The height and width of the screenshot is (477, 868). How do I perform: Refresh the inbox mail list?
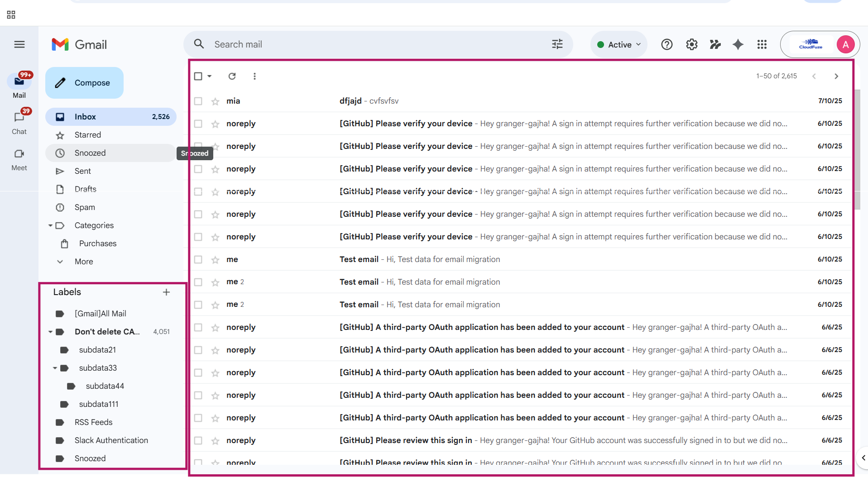pyautogui.click(x=232, y=76)
